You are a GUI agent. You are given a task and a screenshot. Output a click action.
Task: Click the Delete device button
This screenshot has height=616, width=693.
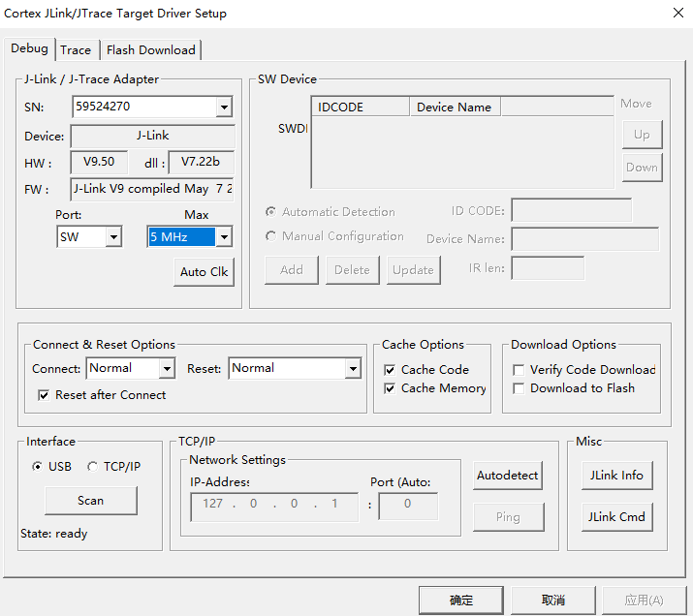[x=352, y=270]
